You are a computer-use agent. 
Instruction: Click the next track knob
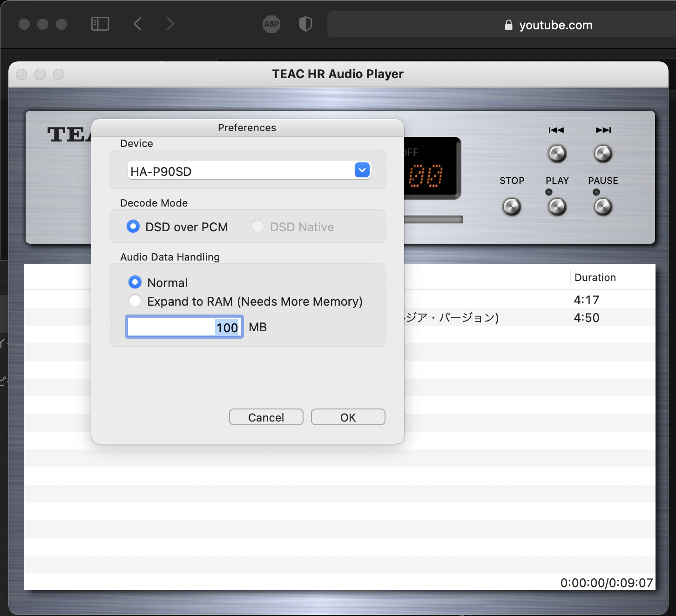tap(603, 154)
